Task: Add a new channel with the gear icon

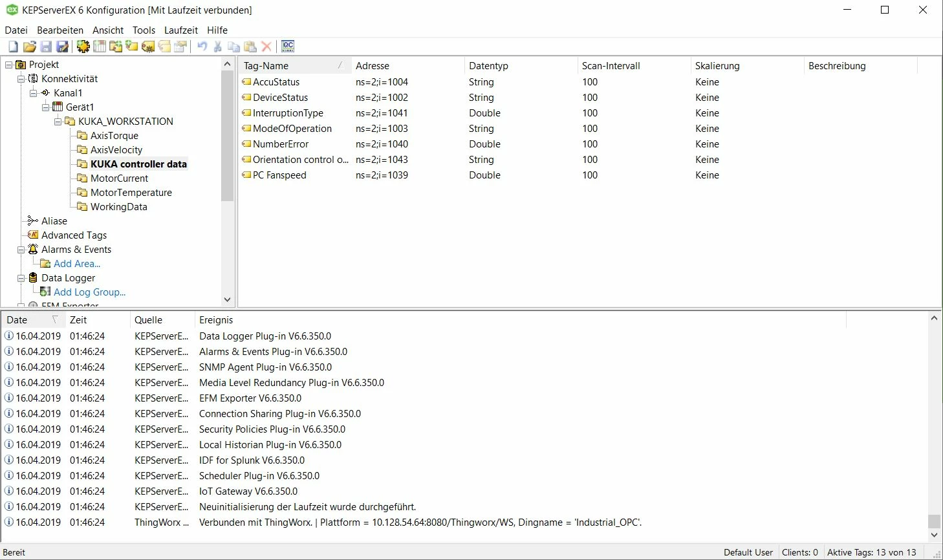Action: [83, 47]
